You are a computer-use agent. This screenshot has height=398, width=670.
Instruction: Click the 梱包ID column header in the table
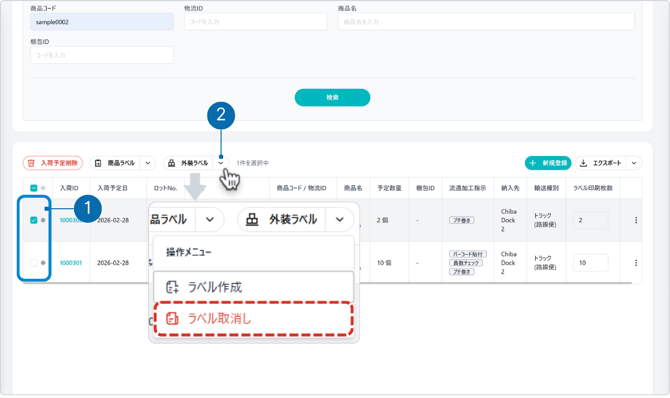[x=425, y=188]
